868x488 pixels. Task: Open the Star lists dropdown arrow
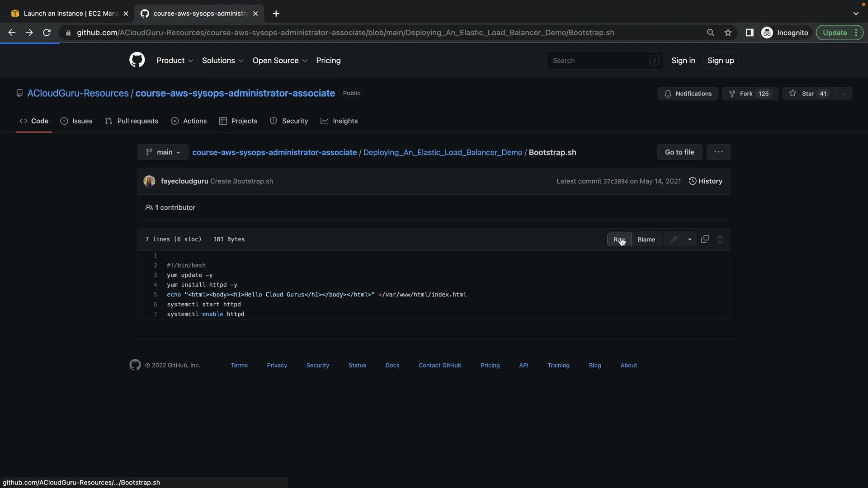coord(844,94)
